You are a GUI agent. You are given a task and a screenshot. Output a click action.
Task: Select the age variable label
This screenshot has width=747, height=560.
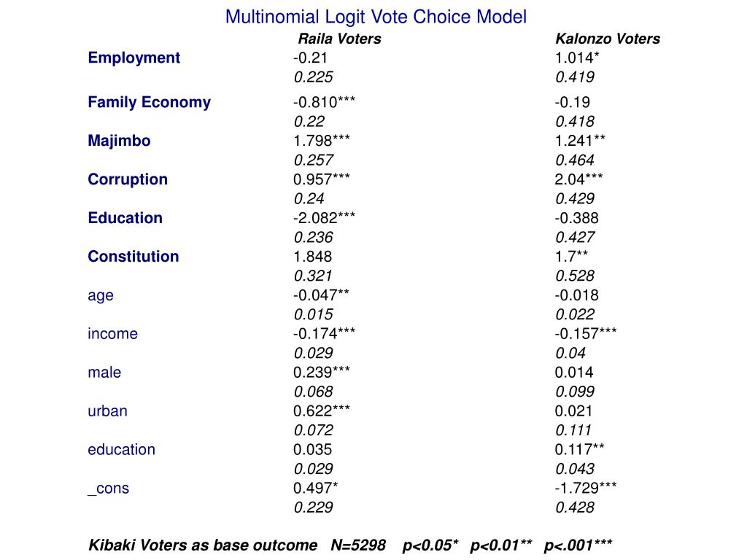click(101, 296)
